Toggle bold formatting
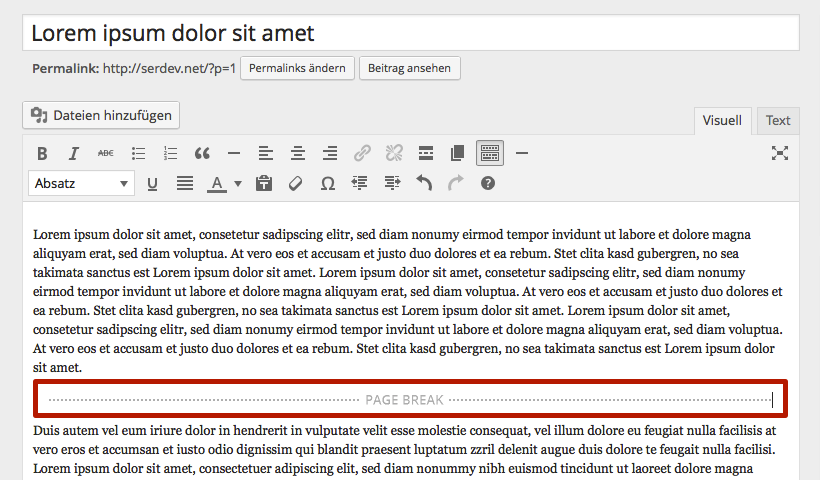 coord(42,153)
